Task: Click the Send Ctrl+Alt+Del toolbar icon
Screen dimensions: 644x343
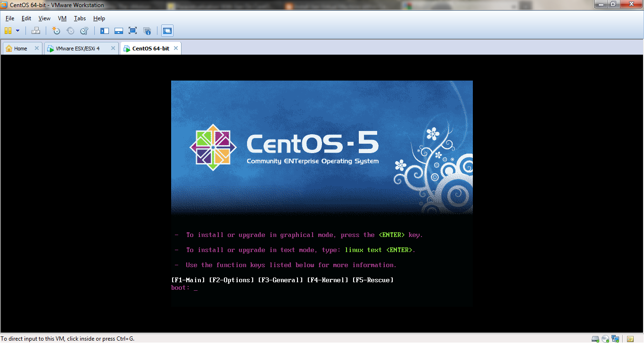Action: [x=36, y=31]
